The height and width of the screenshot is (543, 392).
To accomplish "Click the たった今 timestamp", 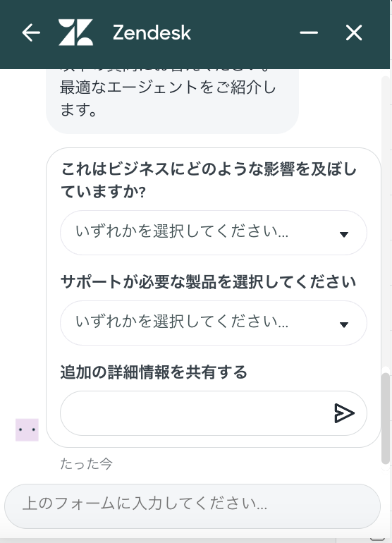I will (x=86, y=464).
